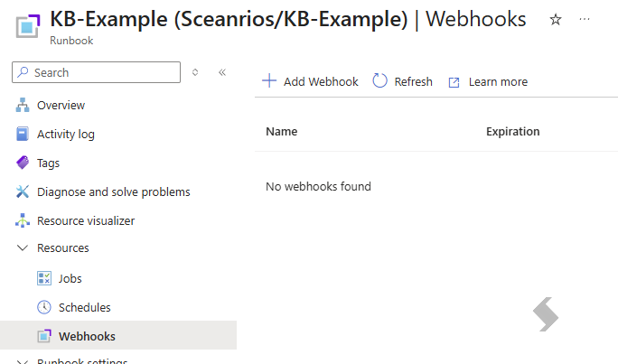Image resolution: width=618 pixels, height=364 pixels.
Task: Collapse the Resources section
Action: click(23, 247)
